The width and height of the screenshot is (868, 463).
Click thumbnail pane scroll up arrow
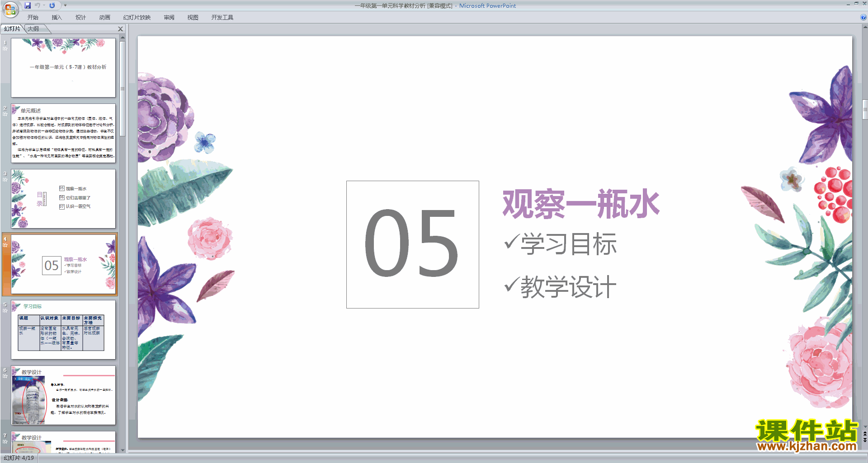(123, 38)
